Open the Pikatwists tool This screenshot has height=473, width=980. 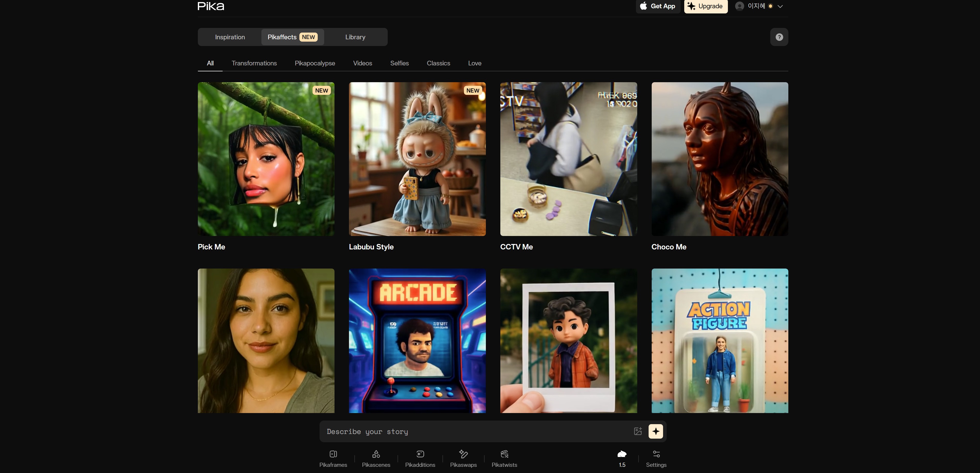[x=504, y=458]
